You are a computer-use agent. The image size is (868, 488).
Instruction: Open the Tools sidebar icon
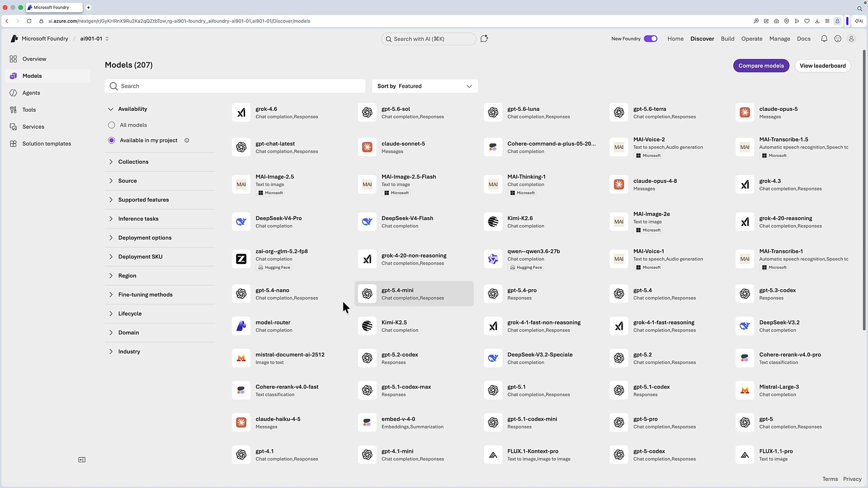tap(13, 110)
